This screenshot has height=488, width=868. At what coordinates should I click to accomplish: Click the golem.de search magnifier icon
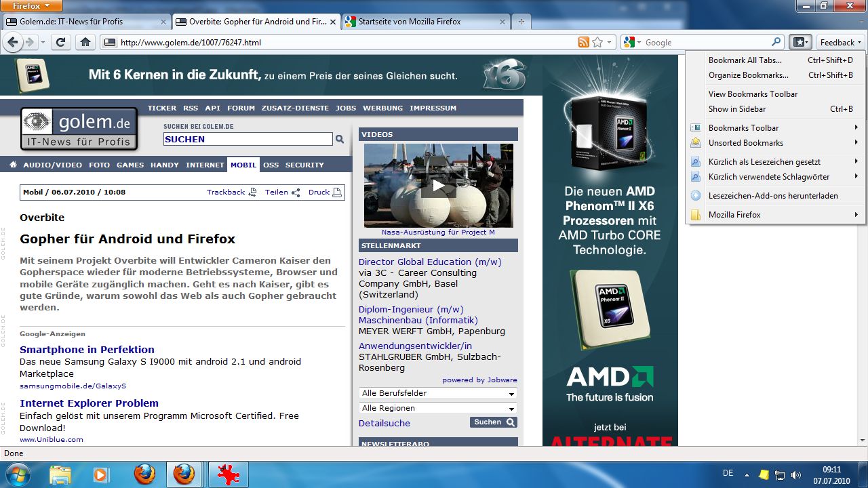340,139
